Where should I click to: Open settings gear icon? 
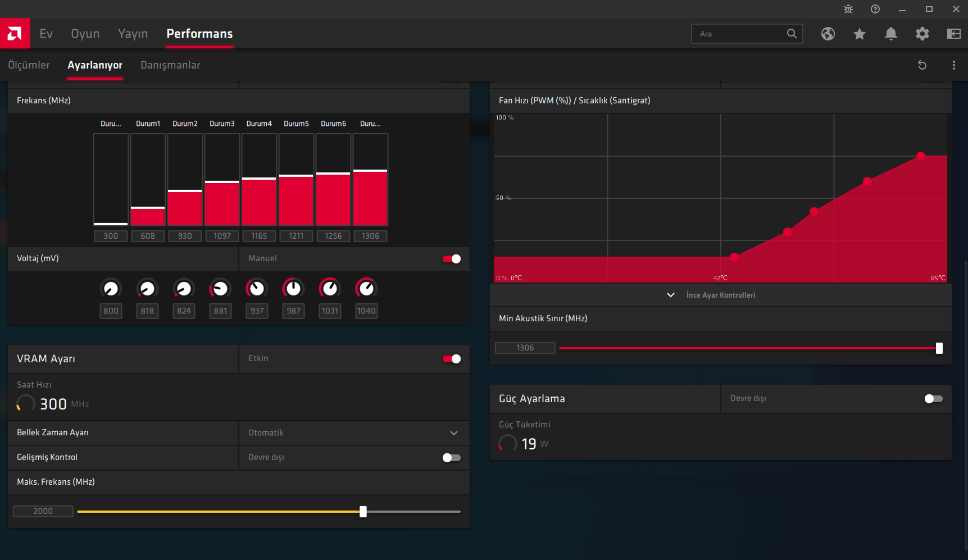pyautogui.click(x=922, y=34)
